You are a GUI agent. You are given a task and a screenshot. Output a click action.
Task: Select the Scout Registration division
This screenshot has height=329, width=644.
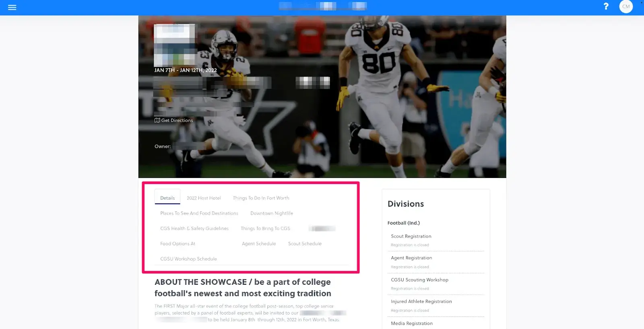[411, 236]
